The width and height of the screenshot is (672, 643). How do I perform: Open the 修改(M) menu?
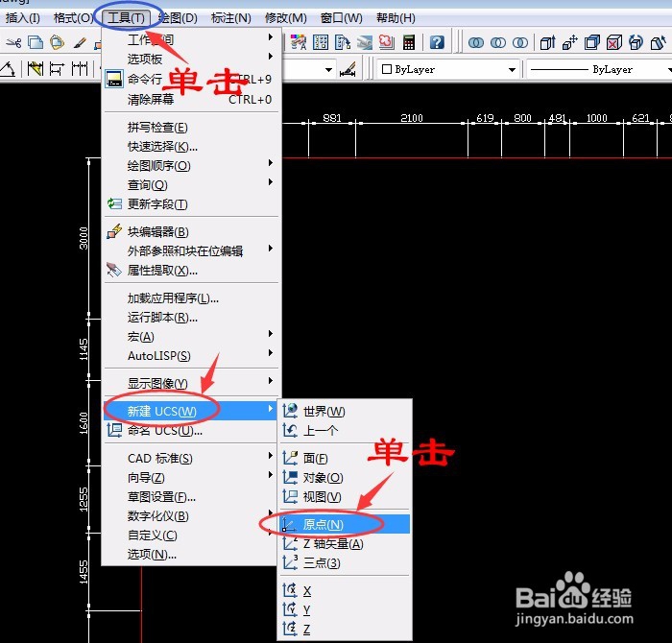tap(286, 18)
